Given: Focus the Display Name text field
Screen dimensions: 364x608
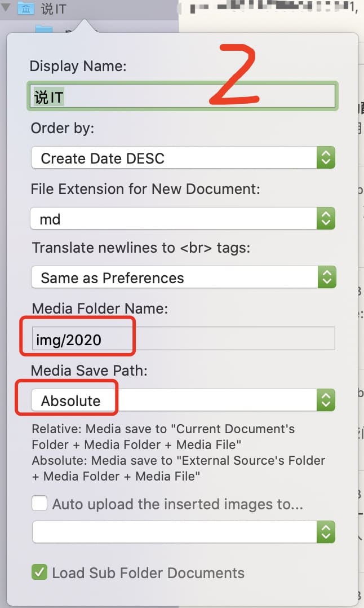Looking at the screenshot, I should coord(183,97).
